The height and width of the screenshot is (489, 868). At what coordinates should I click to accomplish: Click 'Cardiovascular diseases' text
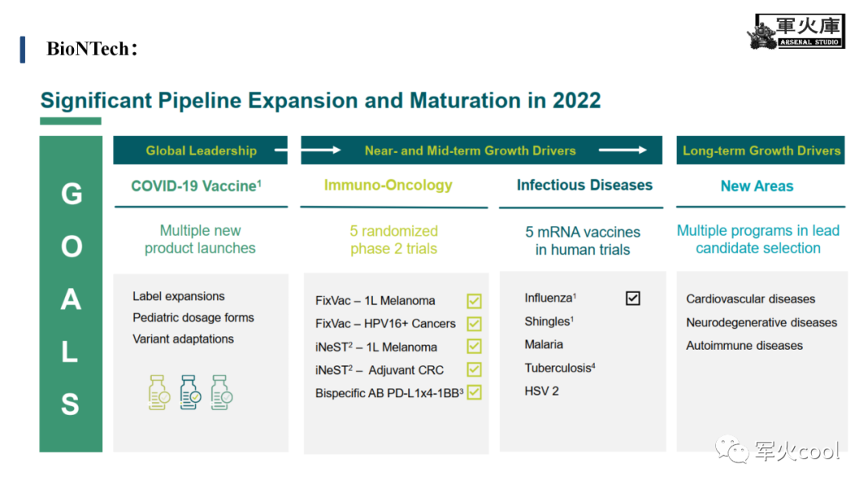click(750, 299)
